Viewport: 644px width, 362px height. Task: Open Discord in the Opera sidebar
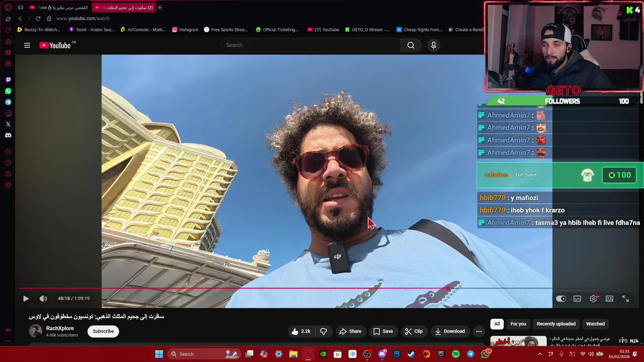pos(8,135)
